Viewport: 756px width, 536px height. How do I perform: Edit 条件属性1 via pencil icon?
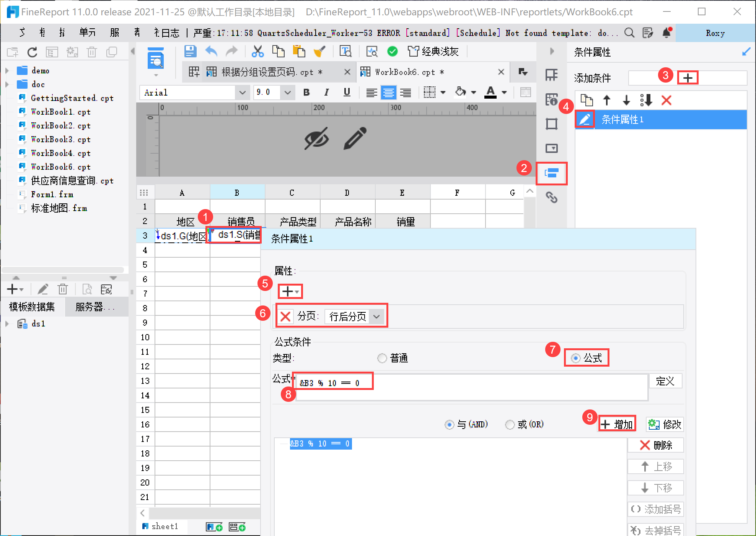click(x=585, y=120)
